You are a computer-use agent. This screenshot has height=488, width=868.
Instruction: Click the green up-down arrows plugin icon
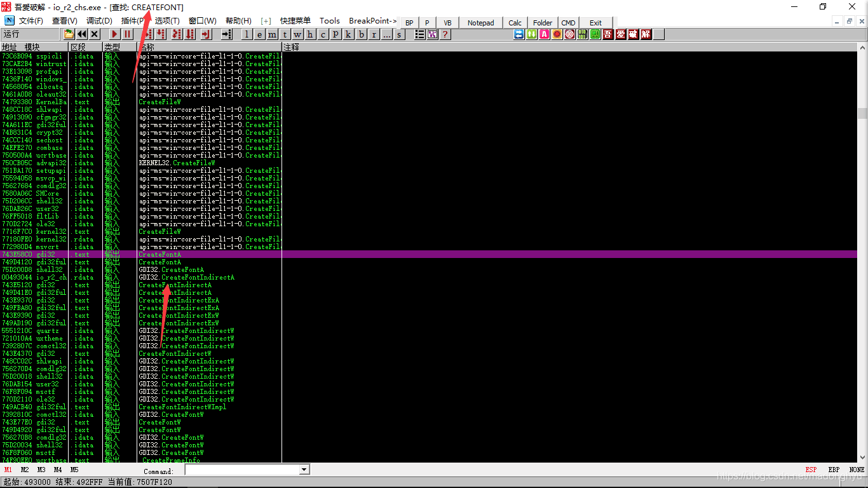pos(532,34)
